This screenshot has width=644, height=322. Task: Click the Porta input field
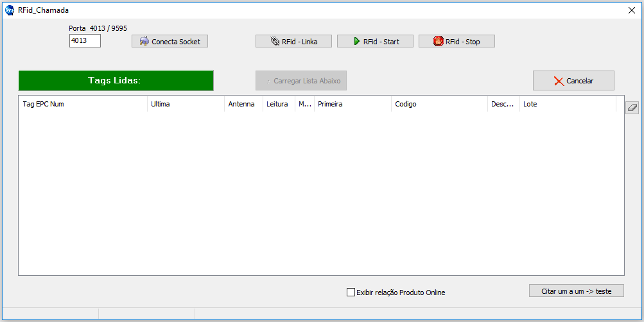tap(85, 41)
